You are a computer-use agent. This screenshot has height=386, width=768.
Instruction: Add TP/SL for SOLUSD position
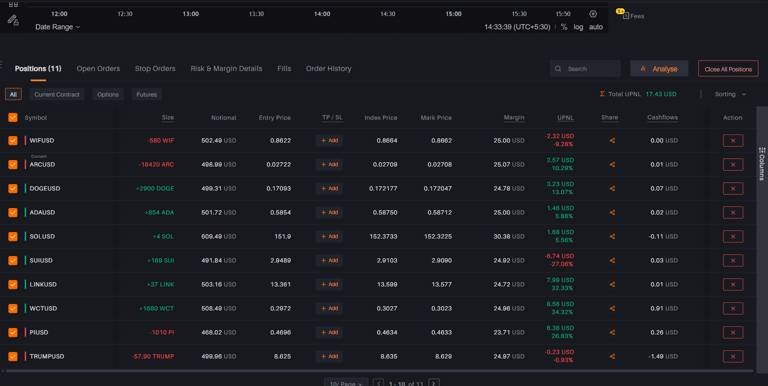(x=329, y=237)
